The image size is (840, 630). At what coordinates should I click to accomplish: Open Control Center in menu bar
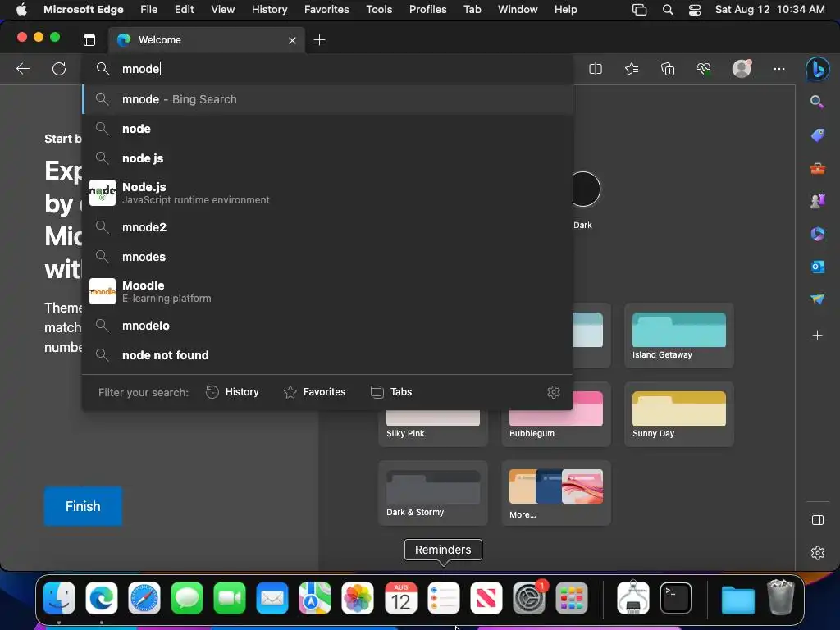(x=695, y=10)
